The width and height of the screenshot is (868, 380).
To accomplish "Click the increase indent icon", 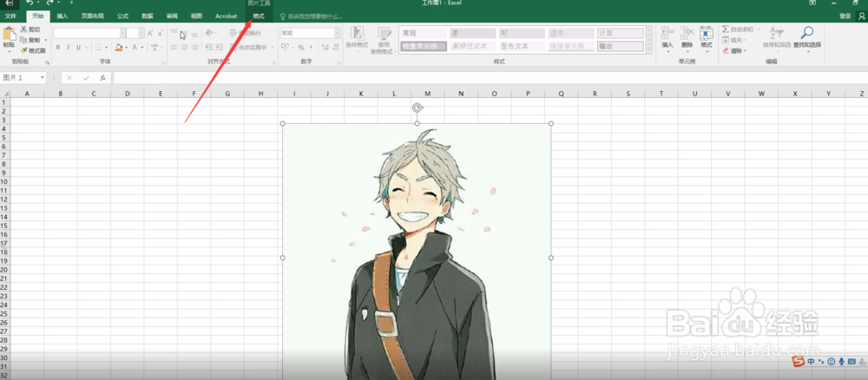I will click(x=219, y=48).
